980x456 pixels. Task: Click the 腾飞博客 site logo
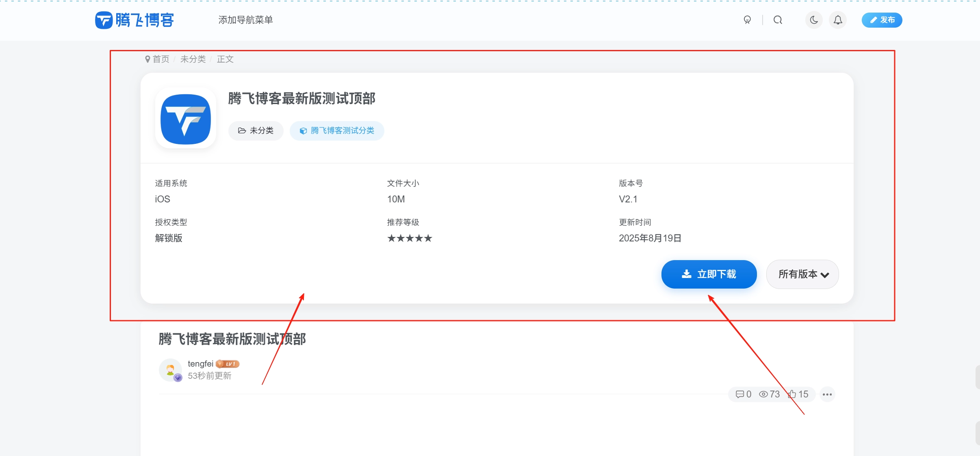(134, 20)
